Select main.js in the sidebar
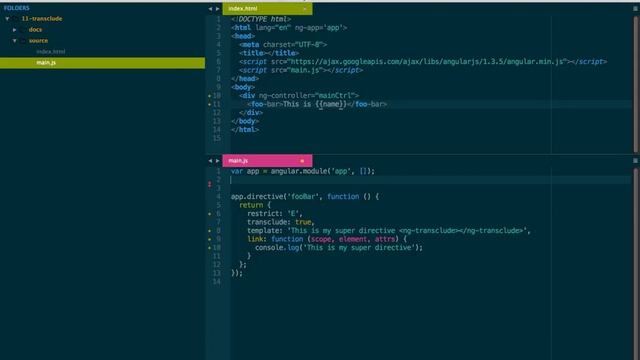 pos(102,63)
